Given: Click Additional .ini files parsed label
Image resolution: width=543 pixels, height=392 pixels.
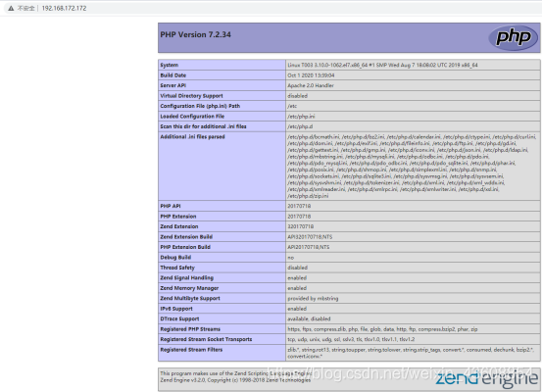Looking at the screenshot, I should click(192, 137).
